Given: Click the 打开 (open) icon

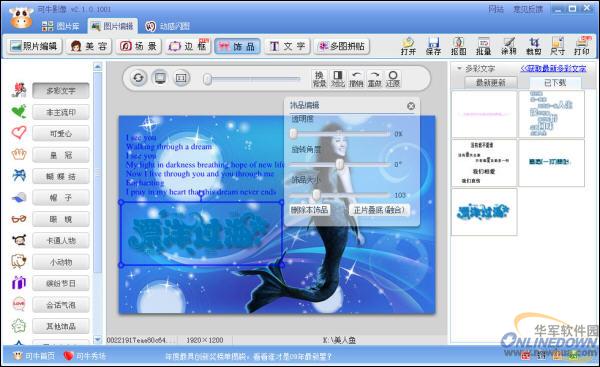Looking at the screenshot, I should 408,46.
